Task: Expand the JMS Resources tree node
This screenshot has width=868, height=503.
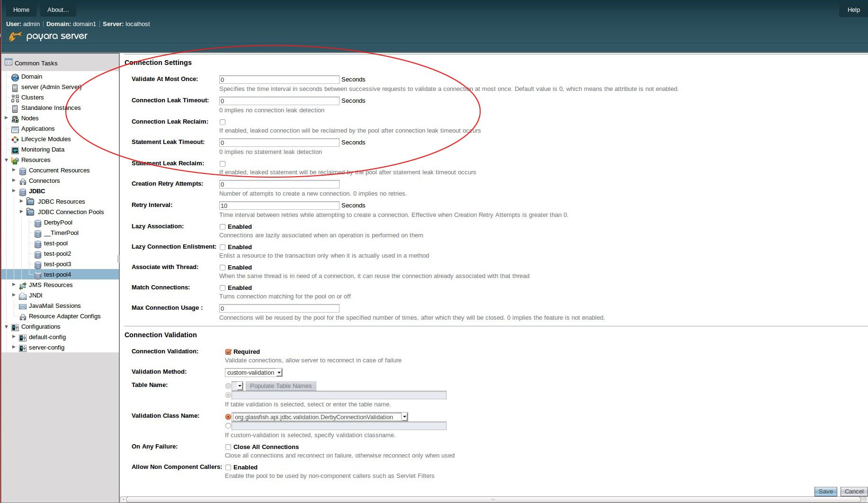Action: point(14,285)
